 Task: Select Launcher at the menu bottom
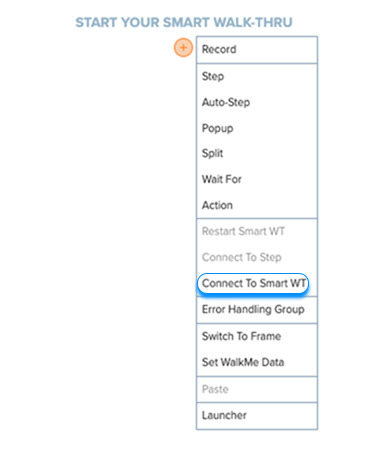click(x=257, y=416)
